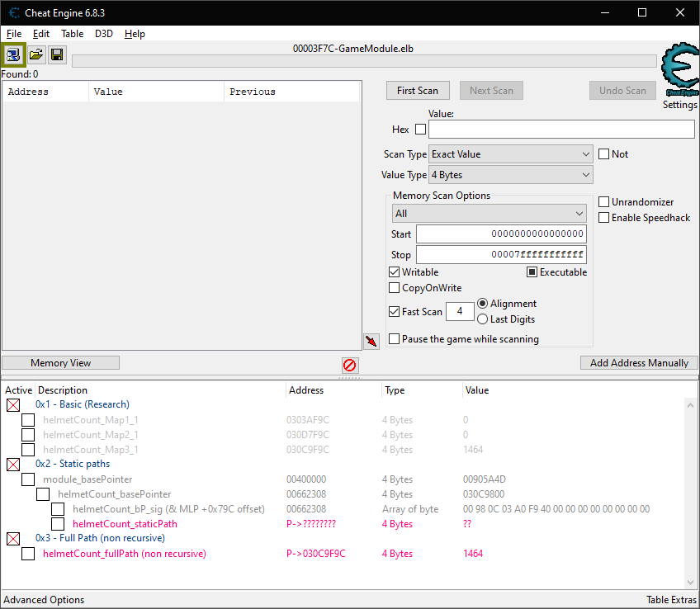Enable Pause the game while scanning
This screenshot has height=609, width=700.
point(395,339)
